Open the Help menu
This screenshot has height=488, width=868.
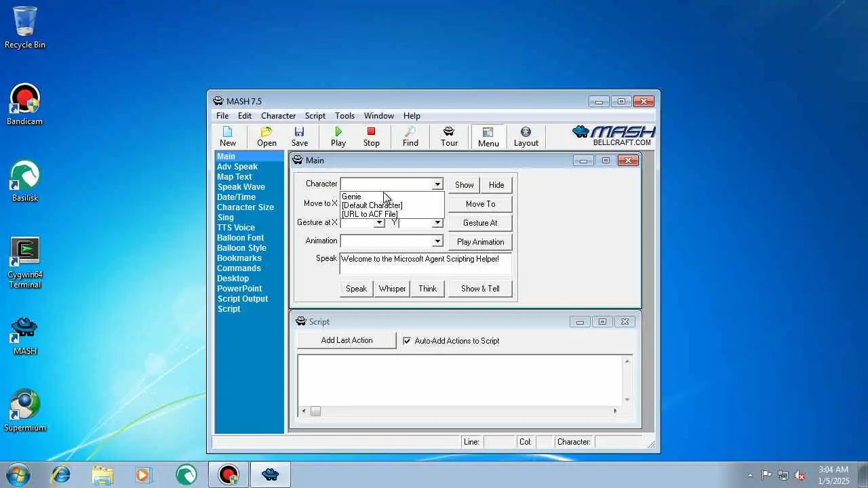point(412,116)
